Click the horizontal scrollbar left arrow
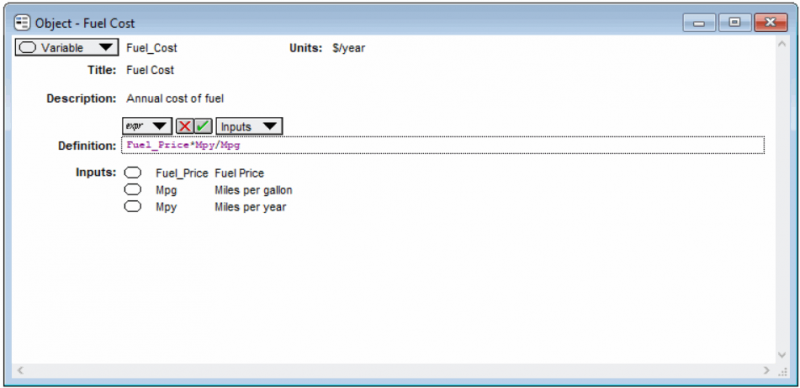This screenshot has width=800, height=388. 20,370
